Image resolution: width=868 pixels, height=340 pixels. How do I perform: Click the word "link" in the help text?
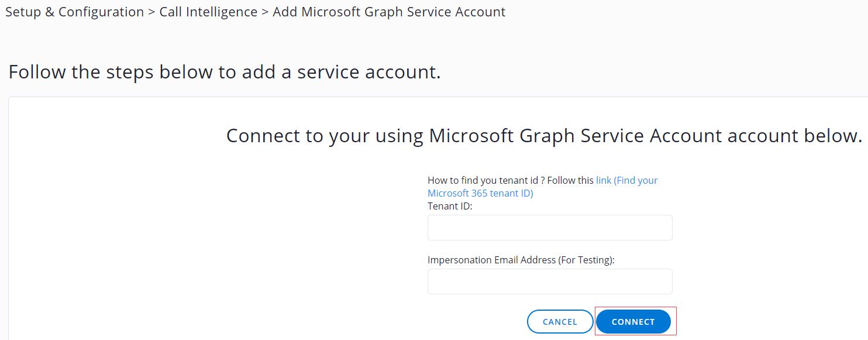pos(603,180)
